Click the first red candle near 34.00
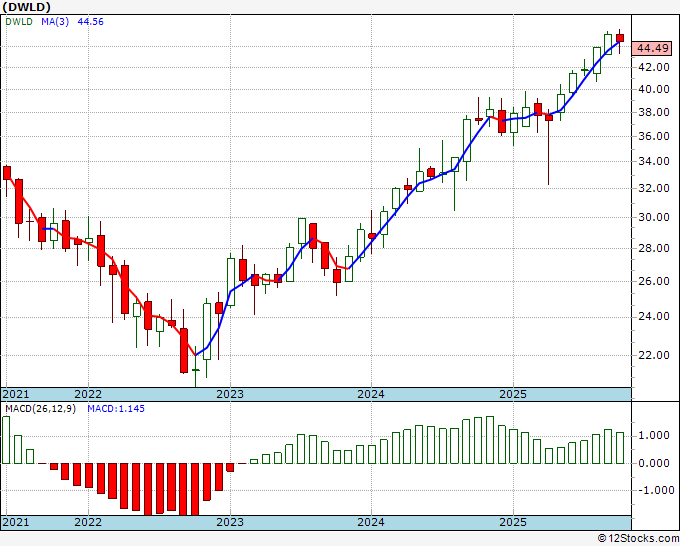Viewport: 680px width, 546px height. [x=7, y=173]
